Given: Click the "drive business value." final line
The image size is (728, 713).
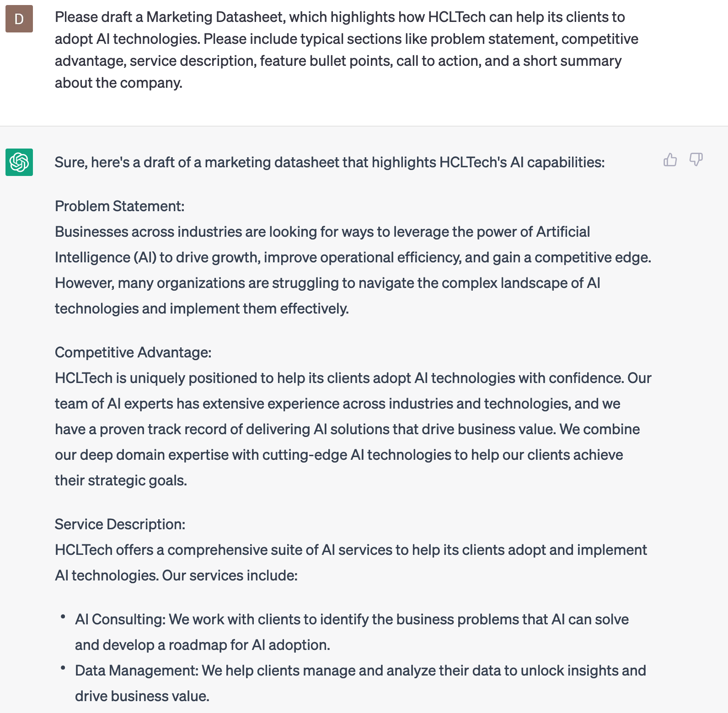Looking at the screenshot, I should [142, 696].
